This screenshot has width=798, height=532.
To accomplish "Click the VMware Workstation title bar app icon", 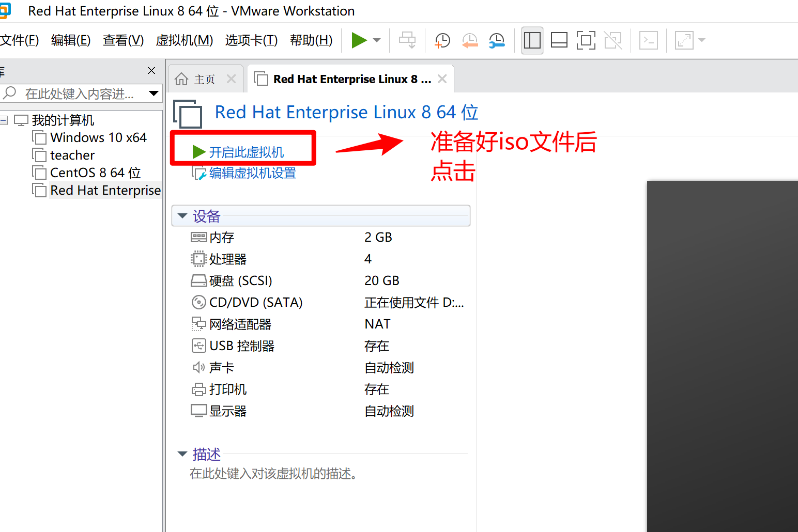I will [5, 11].
